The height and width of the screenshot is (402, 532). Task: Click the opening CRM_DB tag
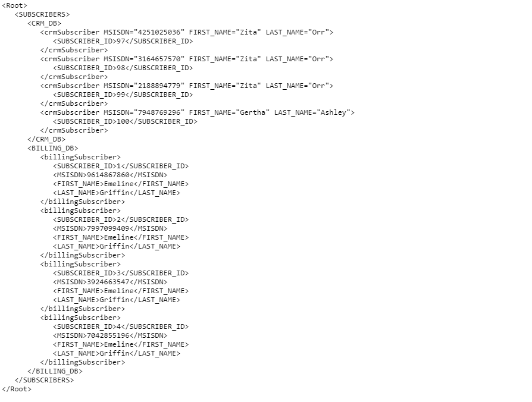(44, 23)
